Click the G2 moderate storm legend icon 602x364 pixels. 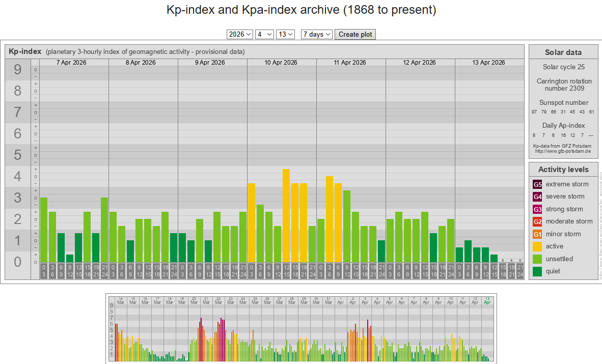(x=537, y=221)
